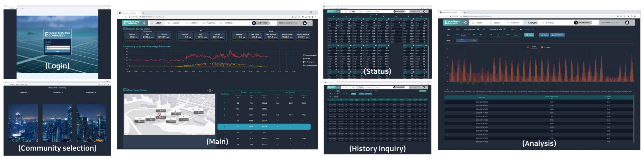Open end date calendar icon on Analysis page
The image size is (644, 159).
point(504,29)
